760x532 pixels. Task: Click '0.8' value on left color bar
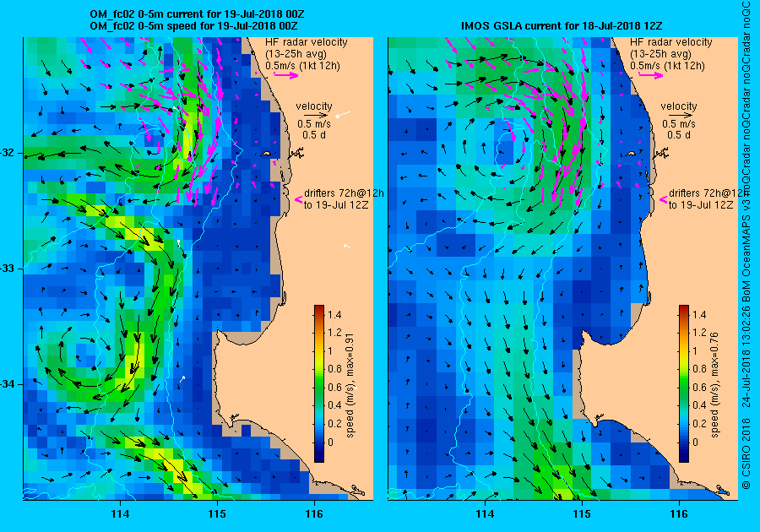coord(334,369)
